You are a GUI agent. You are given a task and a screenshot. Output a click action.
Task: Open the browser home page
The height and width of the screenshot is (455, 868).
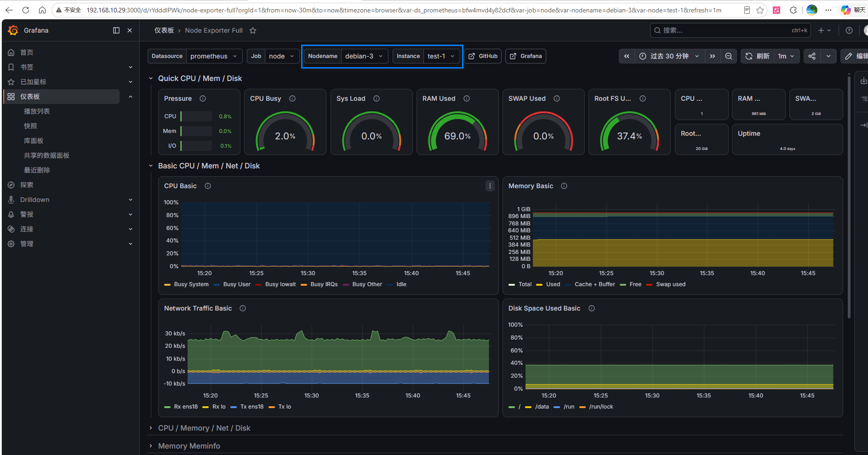[42, 10]
